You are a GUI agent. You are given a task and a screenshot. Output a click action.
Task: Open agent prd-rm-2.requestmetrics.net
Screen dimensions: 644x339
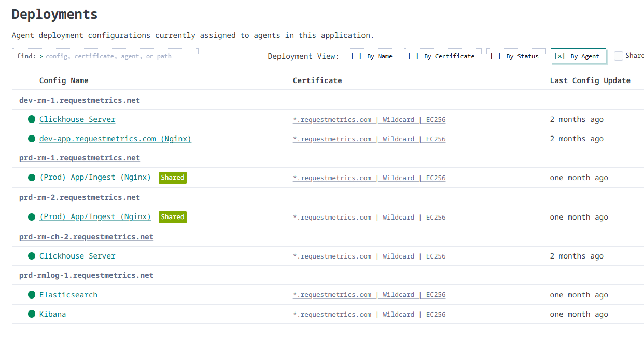coord(79,197)
